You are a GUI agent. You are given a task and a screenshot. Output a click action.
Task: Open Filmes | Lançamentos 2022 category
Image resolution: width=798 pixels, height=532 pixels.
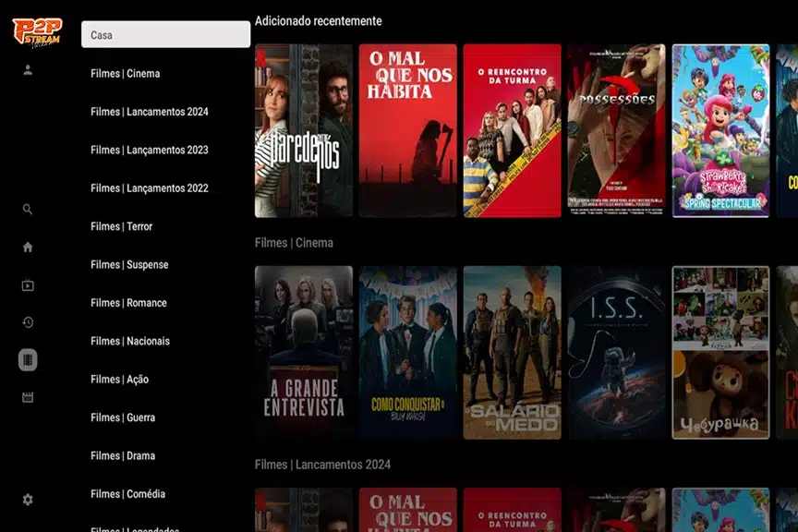click(x=150, y=187)
